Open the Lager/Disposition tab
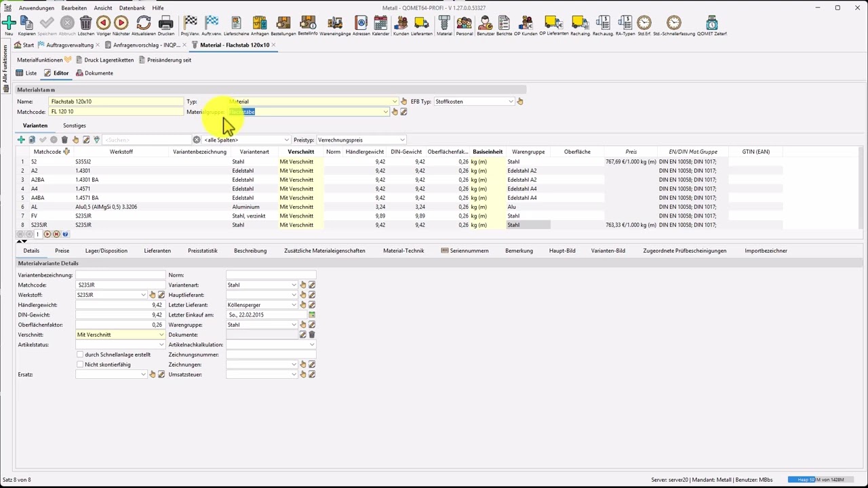868x488 pixels. [x=106, y=251]
